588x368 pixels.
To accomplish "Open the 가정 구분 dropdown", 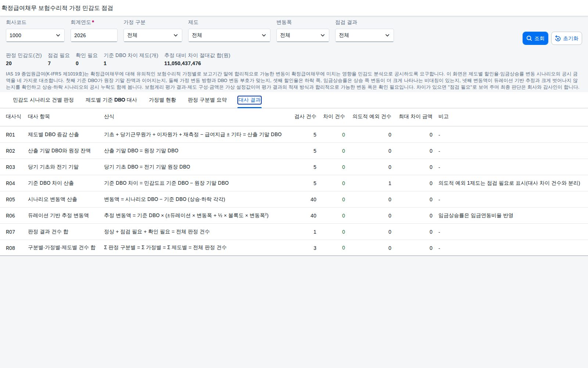I will click(153, 35).
